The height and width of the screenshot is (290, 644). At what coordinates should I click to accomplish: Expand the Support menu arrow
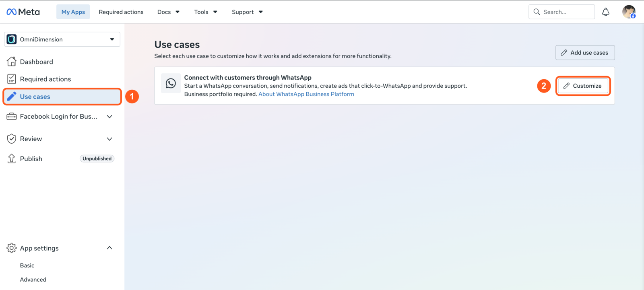pyautogui.click(x=261, y=12)
